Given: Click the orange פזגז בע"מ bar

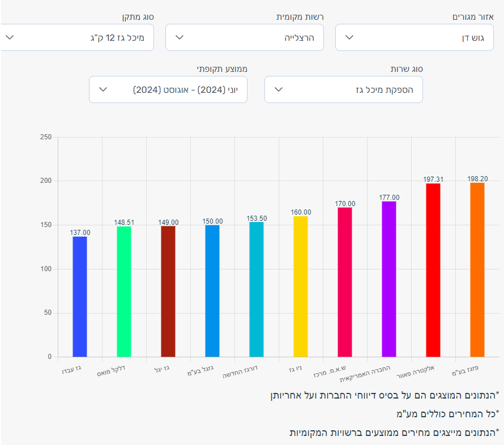Looking at the screenshot, I should [477, 270].
